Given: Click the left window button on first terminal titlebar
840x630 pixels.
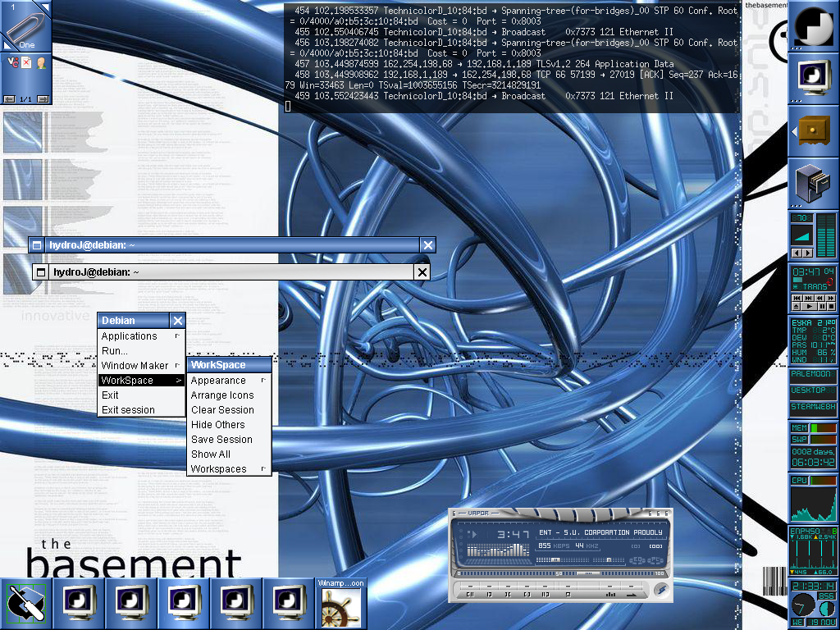Looking at the screenshot, I should (35, 245).
